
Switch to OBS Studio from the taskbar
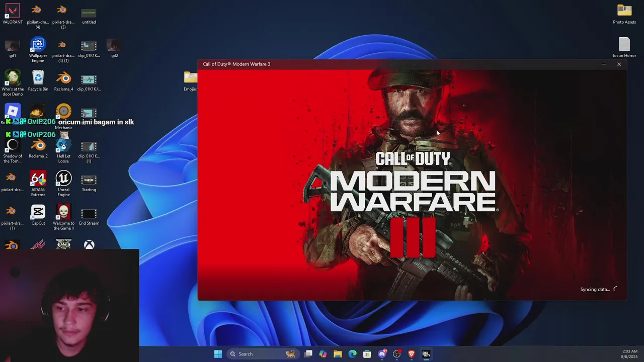coord(396,354)
